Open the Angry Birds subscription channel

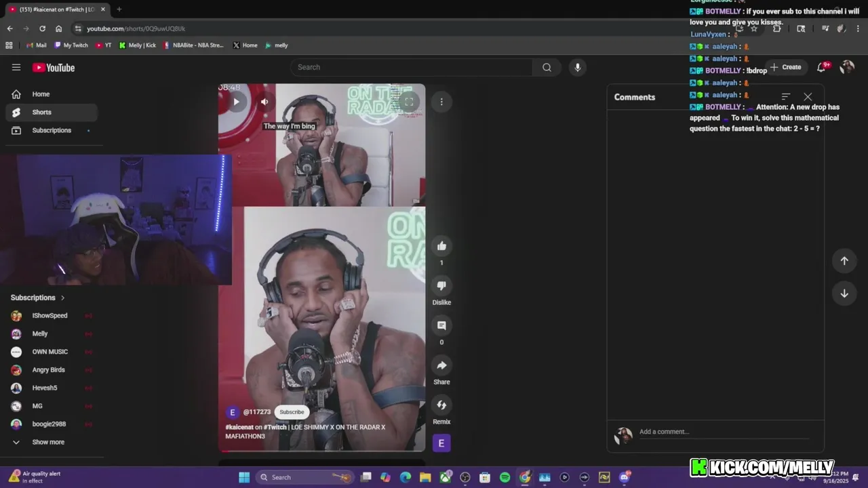[x=52, y=370]
